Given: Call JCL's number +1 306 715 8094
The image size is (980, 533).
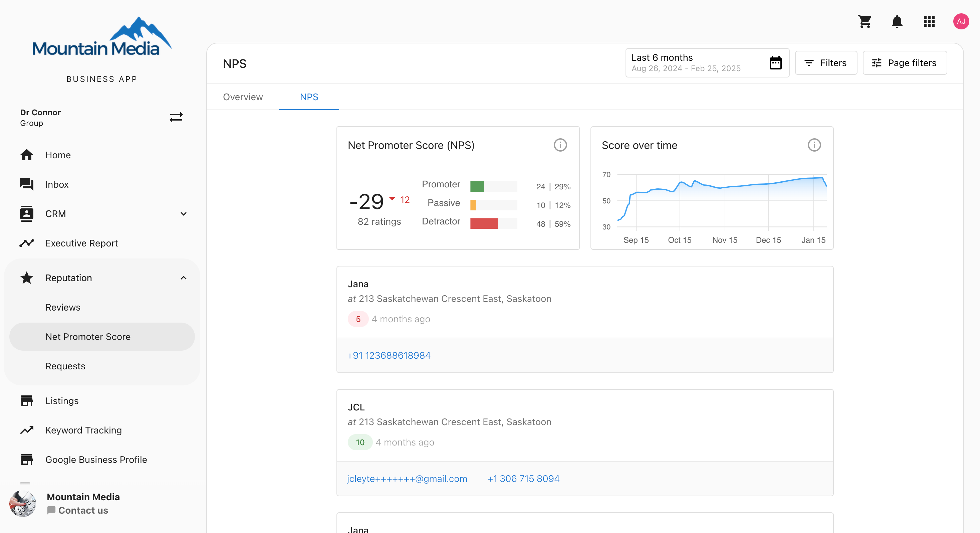Looking at the screenshot, I should [x=523, y=479].
